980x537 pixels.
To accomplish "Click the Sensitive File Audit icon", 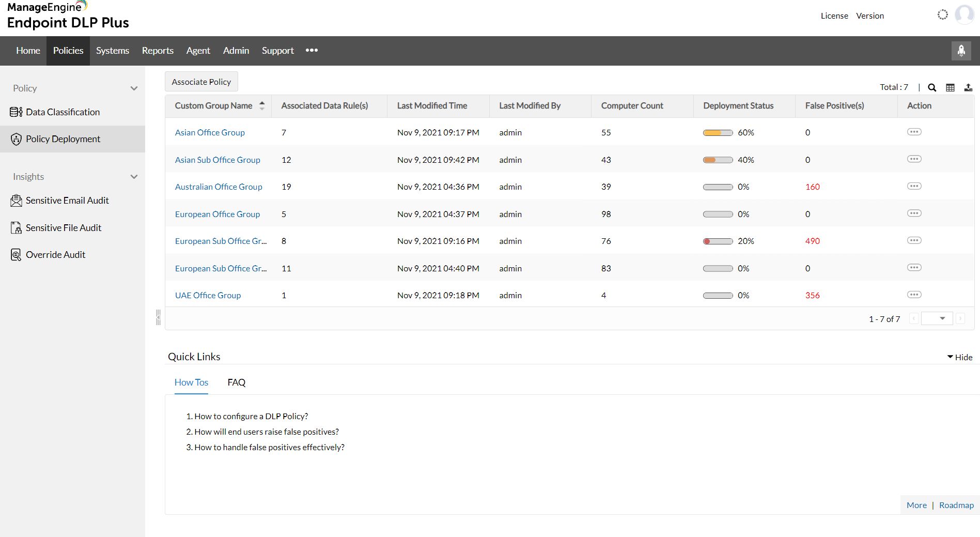I will click(x=16, y=228).
